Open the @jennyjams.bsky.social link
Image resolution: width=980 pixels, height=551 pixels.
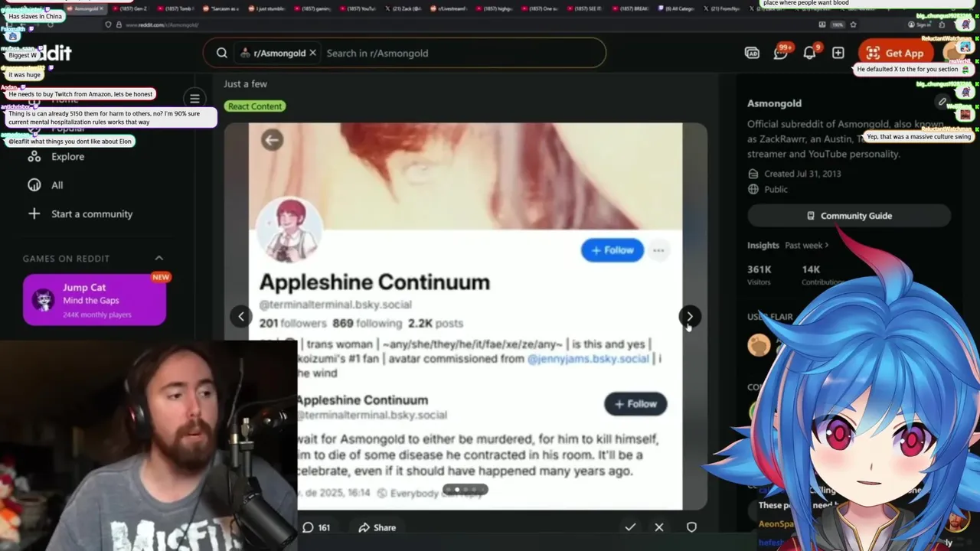pos(588,358)
